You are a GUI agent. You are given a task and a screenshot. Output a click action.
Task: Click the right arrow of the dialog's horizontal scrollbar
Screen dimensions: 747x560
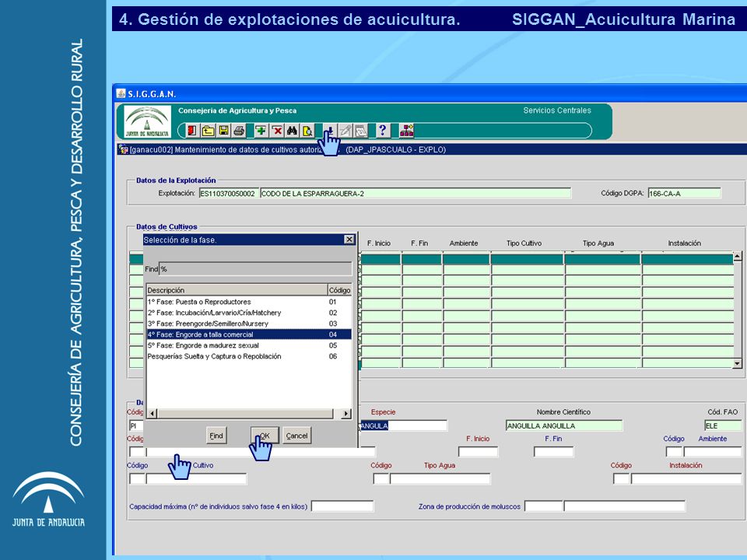(346, 413)
